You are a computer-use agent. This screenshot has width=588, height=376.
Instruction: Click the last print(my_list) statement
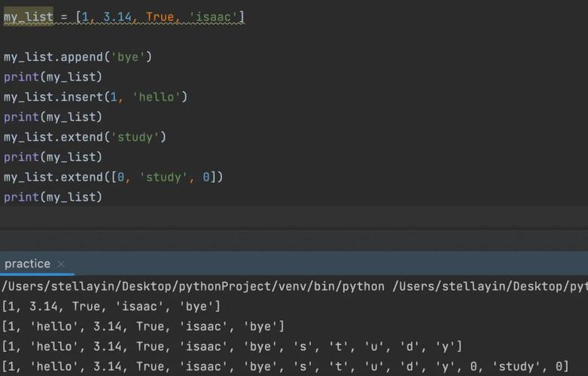[53, 197]
